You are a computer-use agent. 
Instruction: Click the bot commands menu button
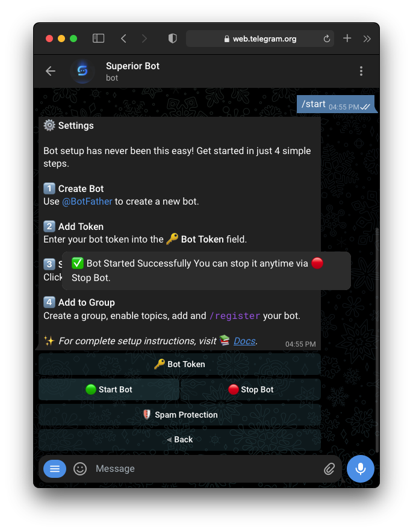tap(55, 469)
